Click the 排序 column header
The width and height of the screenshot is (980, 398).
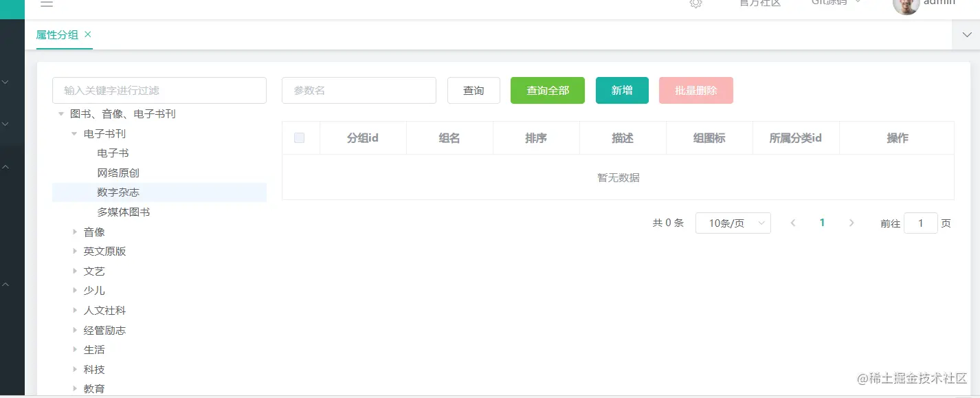pos(536,138)
